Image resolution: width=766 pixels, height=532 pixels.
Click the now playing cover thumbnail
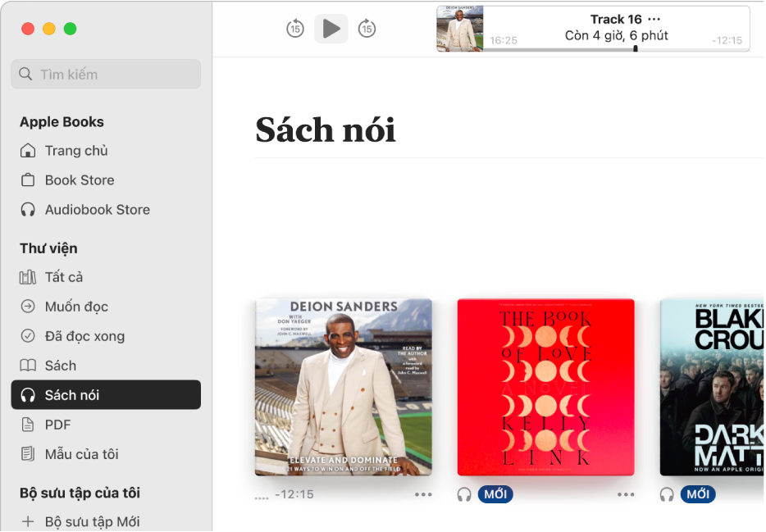[x=460, y=29]
